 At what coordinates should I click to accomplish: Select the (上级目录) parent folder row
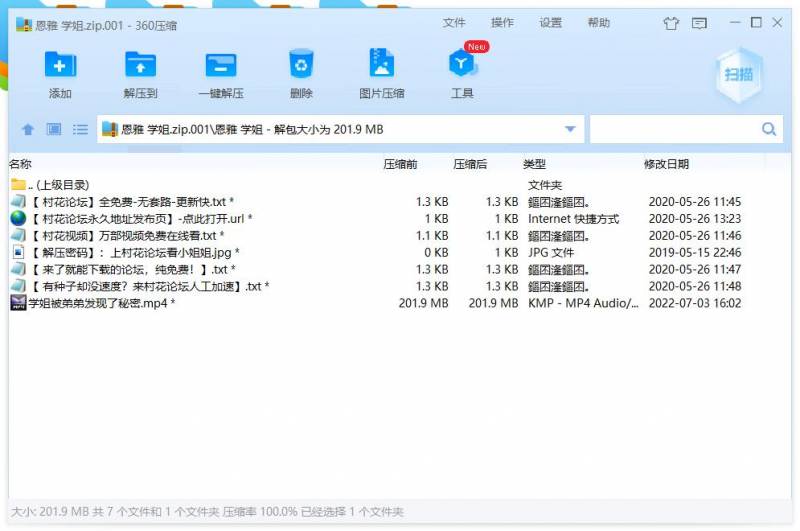58,185
